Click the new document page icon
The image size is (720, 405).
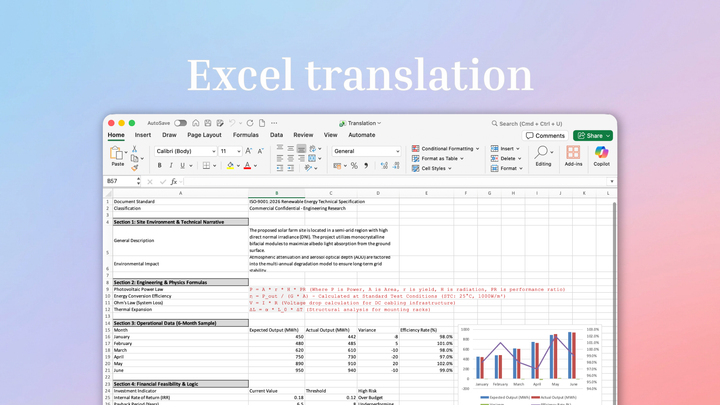pos(262,123)
